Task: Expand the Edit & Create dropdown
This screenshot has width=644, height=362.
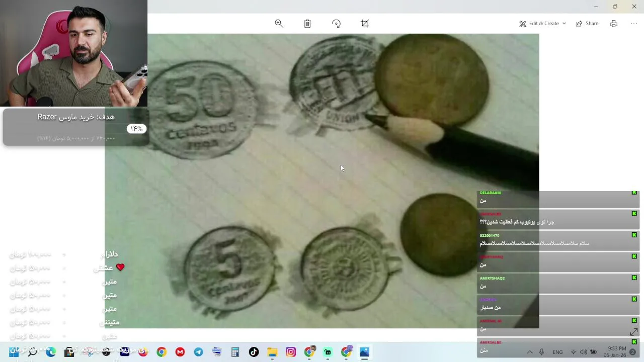Action: point(542,24)
